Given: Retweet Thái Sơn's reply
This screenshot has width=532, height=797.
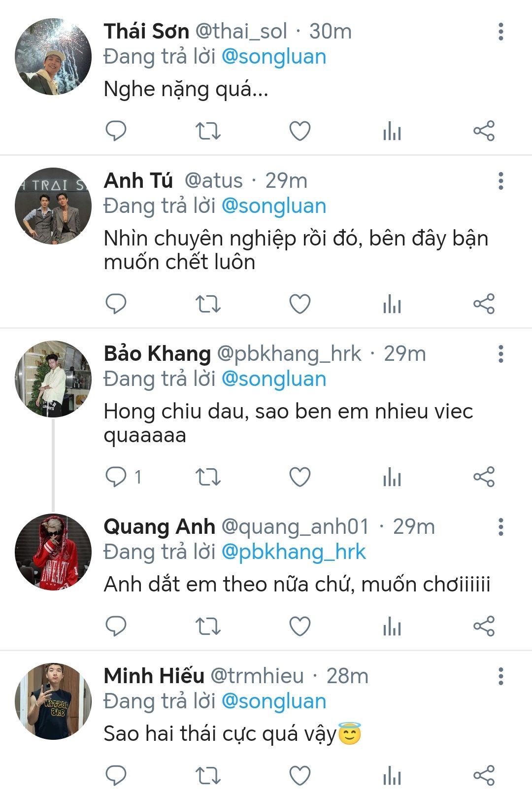Looking at the screenshot, I should [208, 131].
